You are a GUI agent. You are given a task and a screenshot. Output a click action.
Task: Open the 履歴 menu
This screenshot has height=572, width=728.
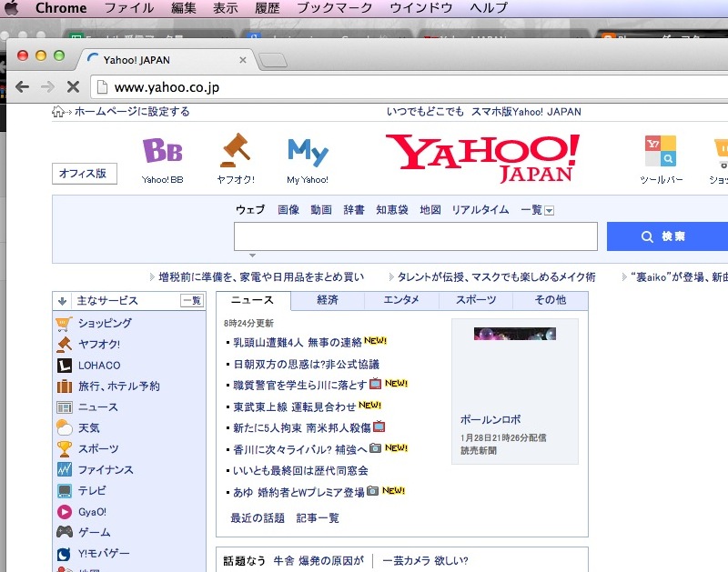[268, 8]
